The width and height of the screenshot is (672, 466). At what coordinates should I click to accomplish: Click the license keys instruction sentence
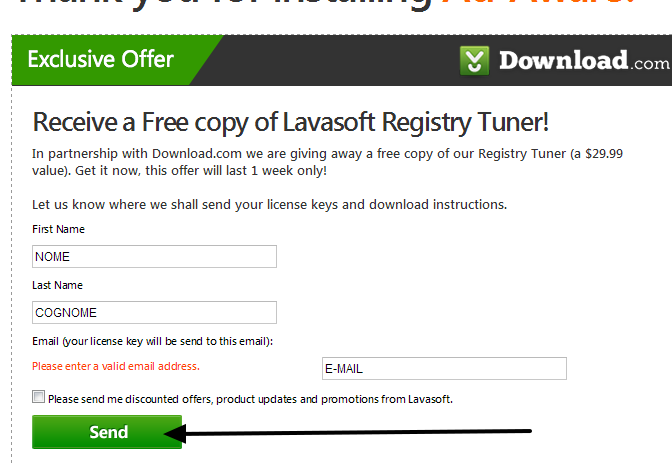(x=270, y=204)
